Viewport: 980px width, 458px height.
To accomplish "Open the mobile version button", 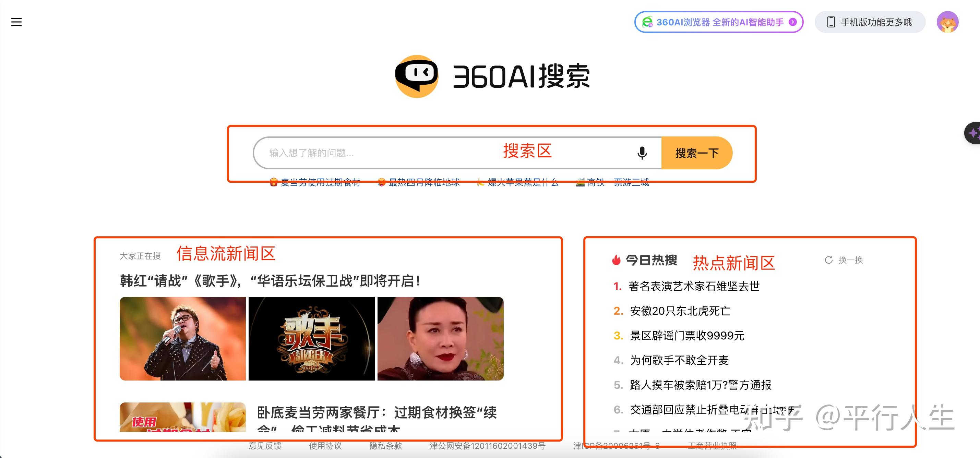I will (870, 22).
